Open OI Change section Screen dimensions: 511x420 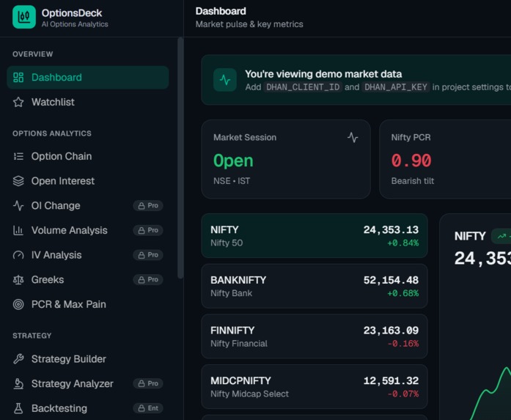point(88,205)
